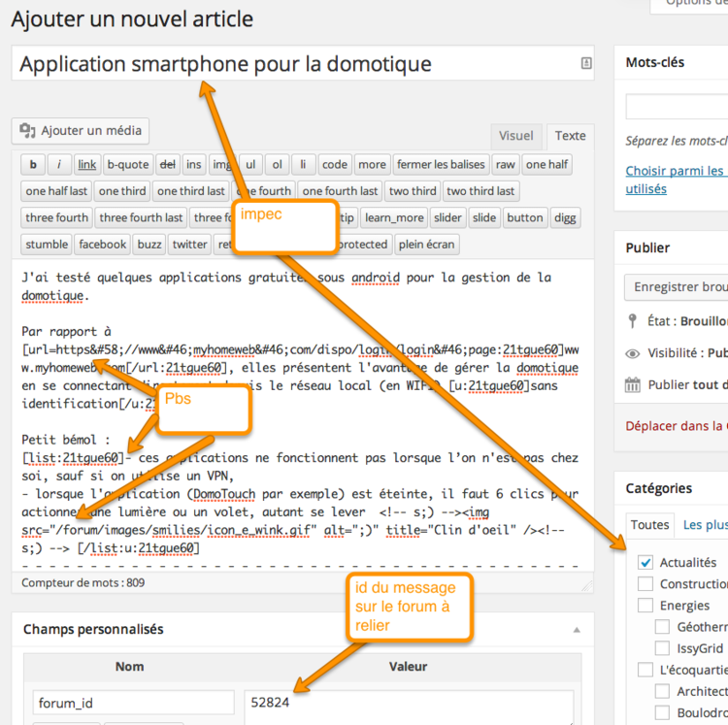This screenshot has width=728, height=725.
Task: Click the del strikethrough button
Action: (x=168, y=165)
